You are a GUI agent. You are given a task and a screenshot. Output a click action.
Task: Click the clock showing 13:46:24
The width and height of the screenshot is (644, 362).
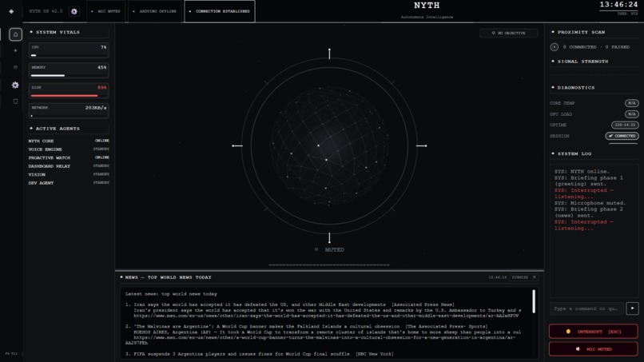[x=618, y=5]
